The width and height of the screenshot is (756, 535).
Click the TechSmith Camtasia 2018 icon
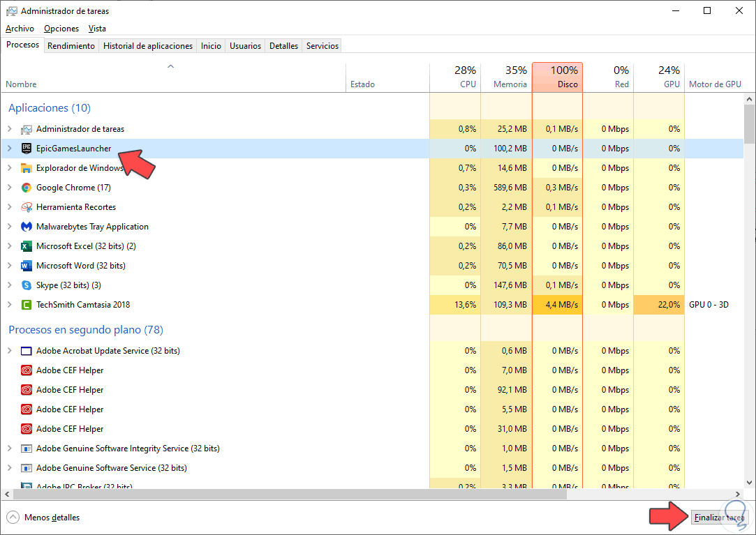(x=27, y=305)
